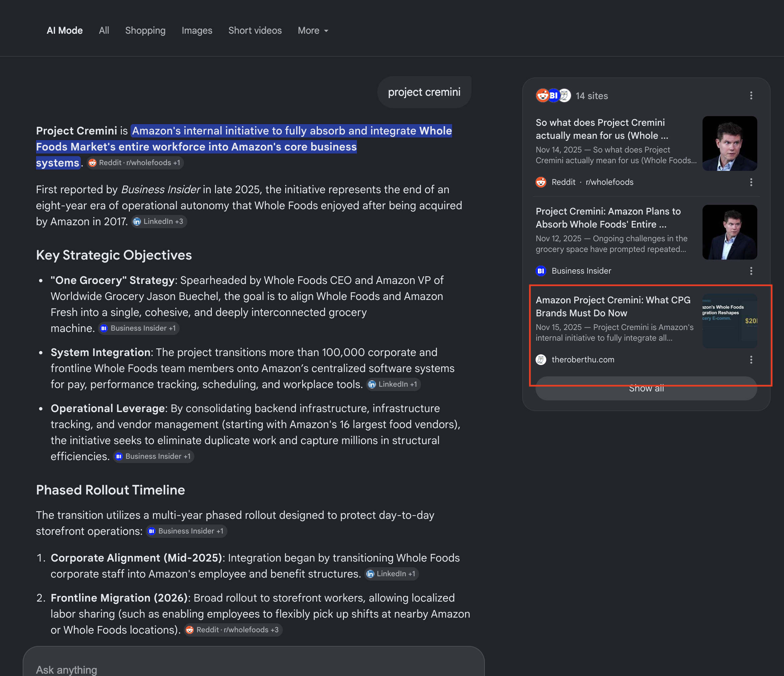Open Business Insider +1 chip after storefront operations
The height and width of the screenshot is (676, 784).
pos(187,531)
